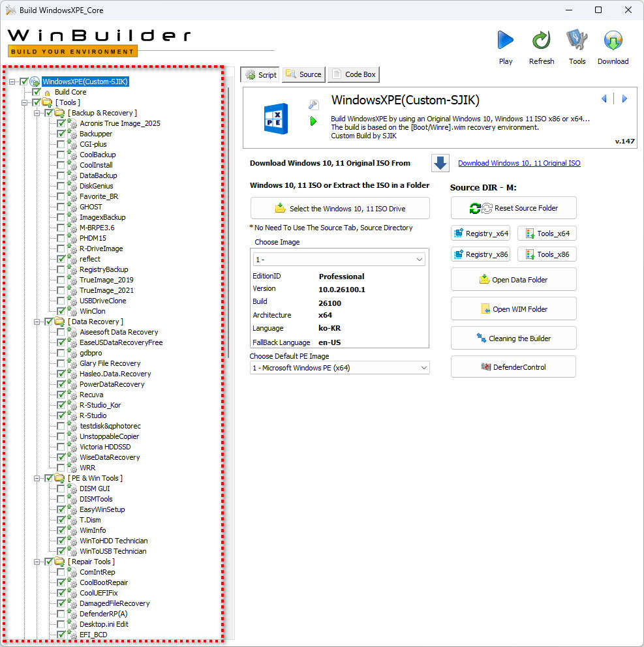644x647 pixels.
Task: Uncheck Acronis True Image_2025 checkbox
Action: (x=61, y=123)
